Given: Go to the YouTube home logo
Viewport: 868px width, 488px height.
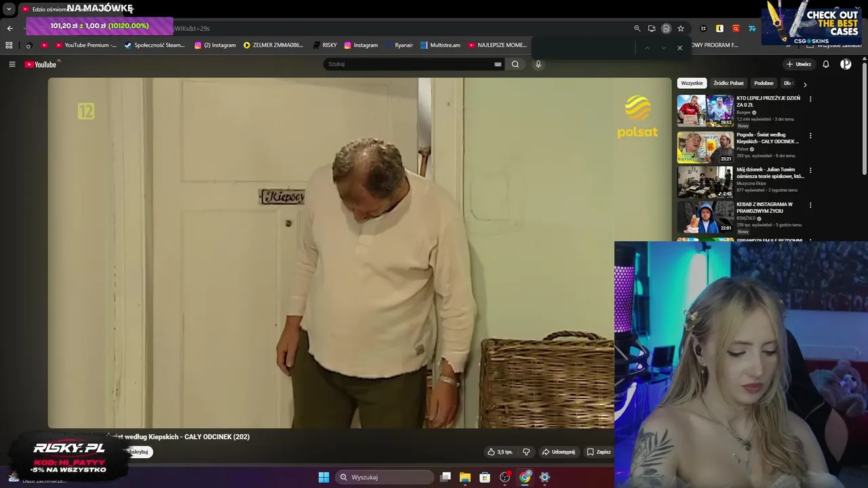Looking at the screenshot, I should pyautogui.click(x=41, y=64).
